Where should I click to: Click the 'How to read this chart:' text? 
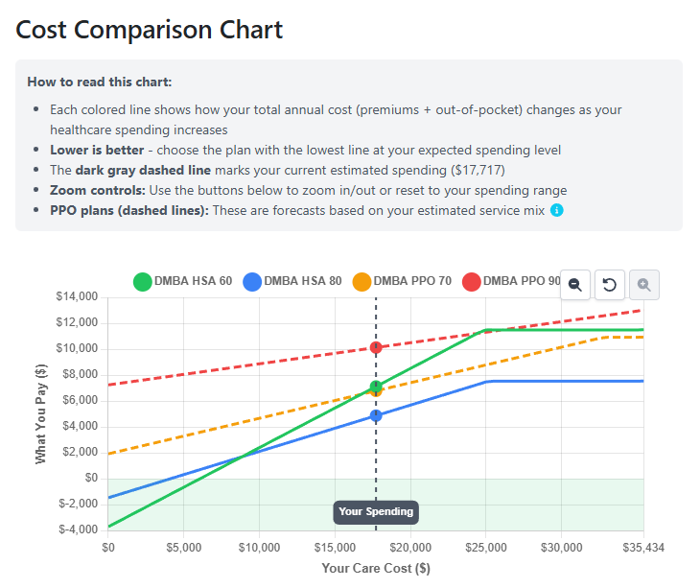100,82
